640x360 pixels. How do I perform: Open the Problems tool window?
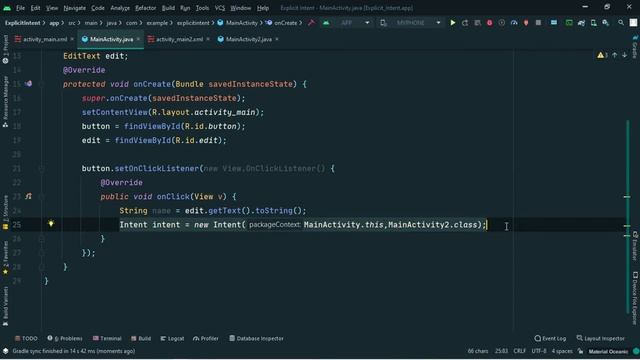[64, 338]
